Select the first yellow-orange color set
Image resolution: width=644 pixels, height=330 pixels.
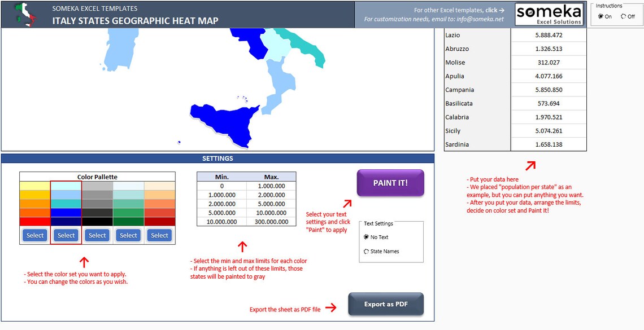pos(34,235)
